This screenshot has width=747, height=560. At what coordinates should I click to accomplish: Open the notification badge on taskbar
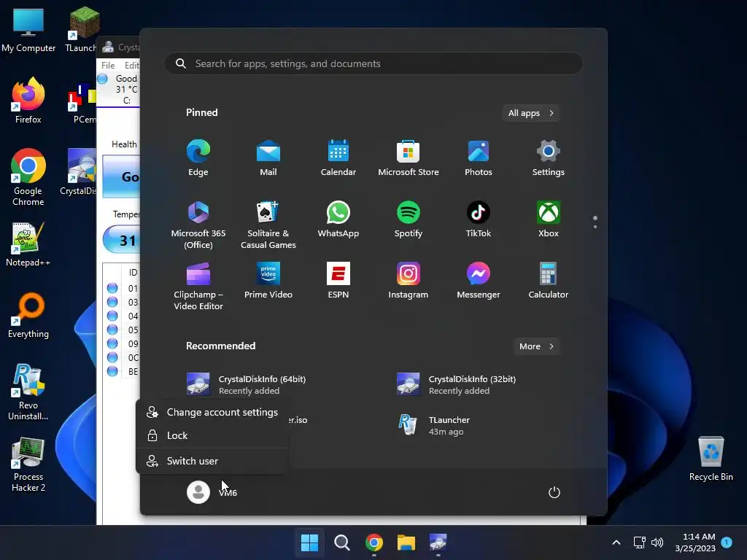[x=727, y=542]
